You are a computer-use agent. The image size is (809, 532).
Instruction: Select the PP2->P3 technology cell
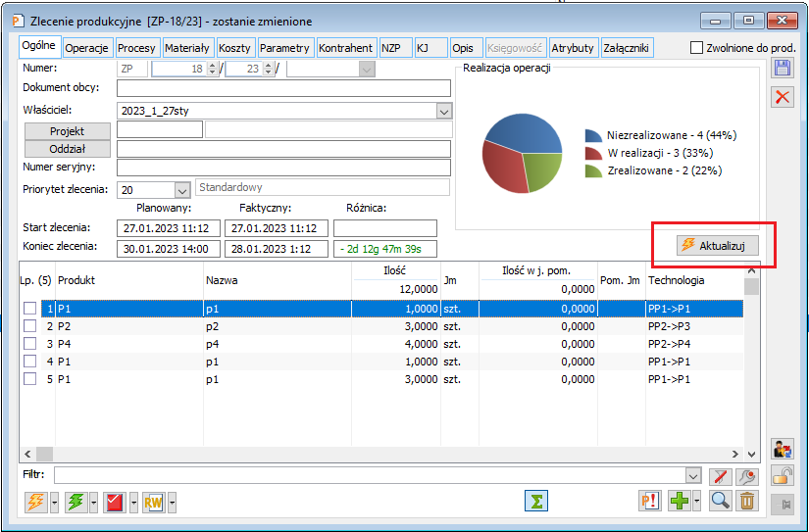[x=694, y=326]
